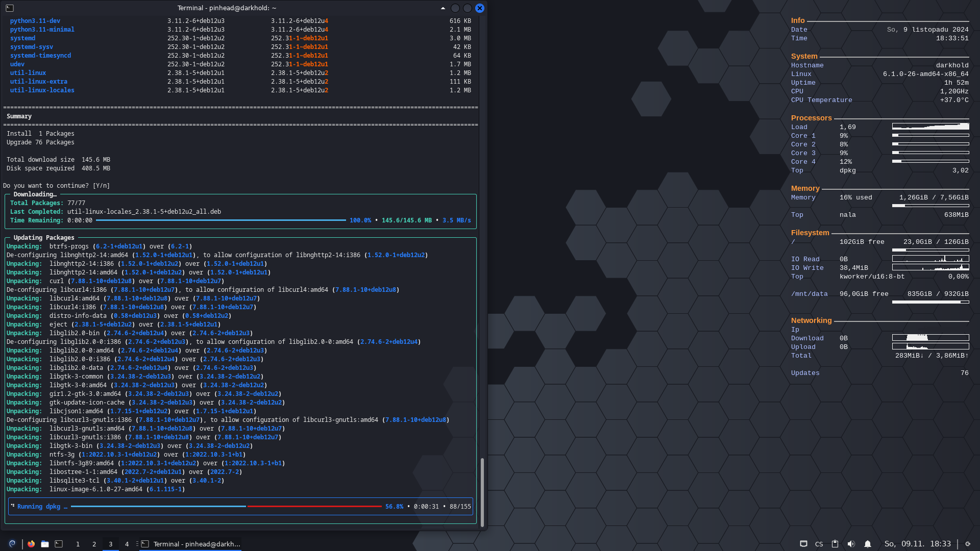This screenshot has height=551, width=980.
Task: Click the Uptime 1h 52m value
Action: click(x=956, y=83)
